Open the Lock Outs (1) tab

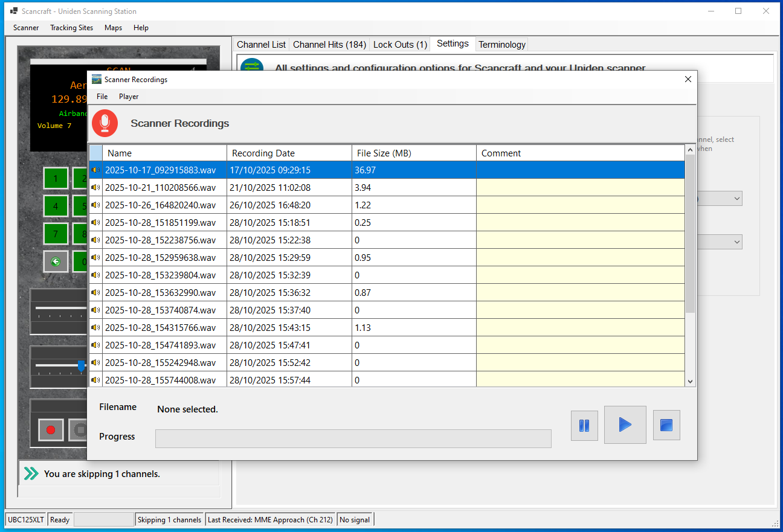coord(400,45)
